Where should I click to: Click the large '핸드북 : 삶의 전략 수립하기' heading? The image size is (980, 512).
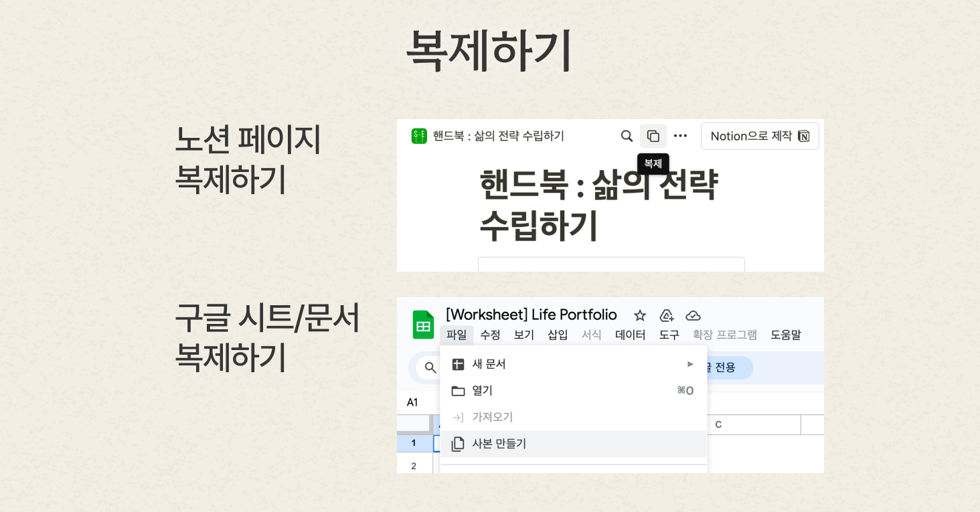tap(598, 205)
